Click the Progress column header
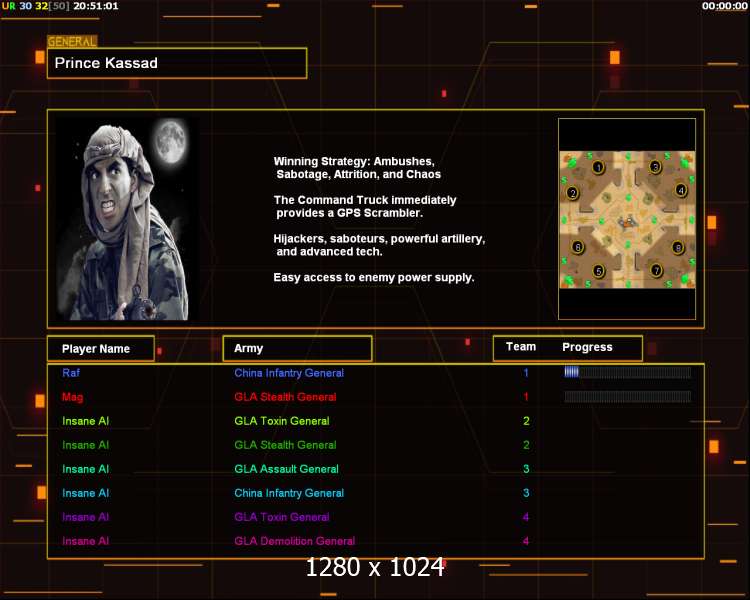Screen dimensions: 750x600 click(x=587, y=347)
